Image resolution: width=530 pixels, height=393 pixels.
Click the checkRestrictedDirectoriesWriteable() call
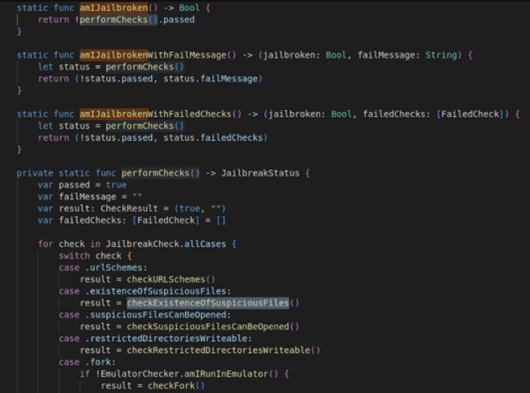pos(223,350)
